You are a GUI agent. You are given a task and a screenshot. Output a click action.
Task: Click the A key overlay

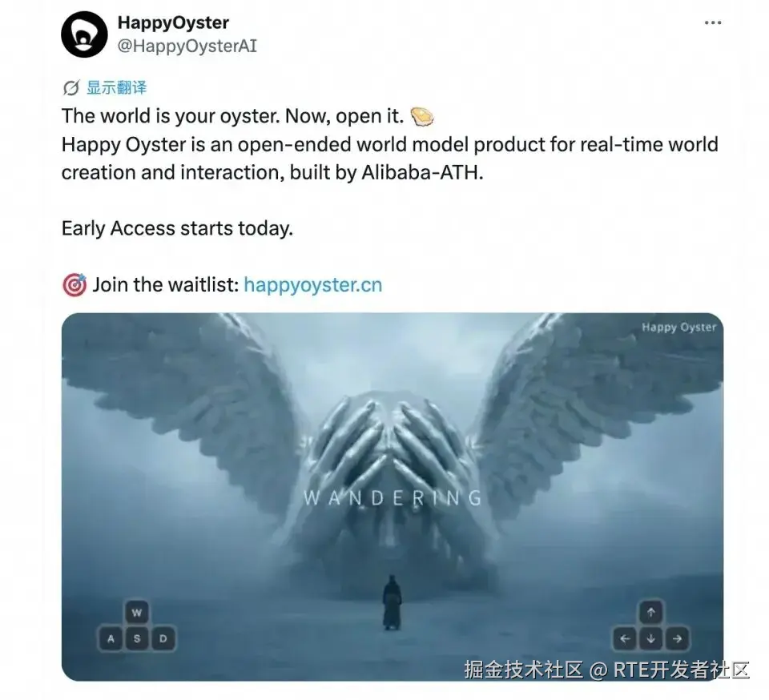click(x=111, y=638)
